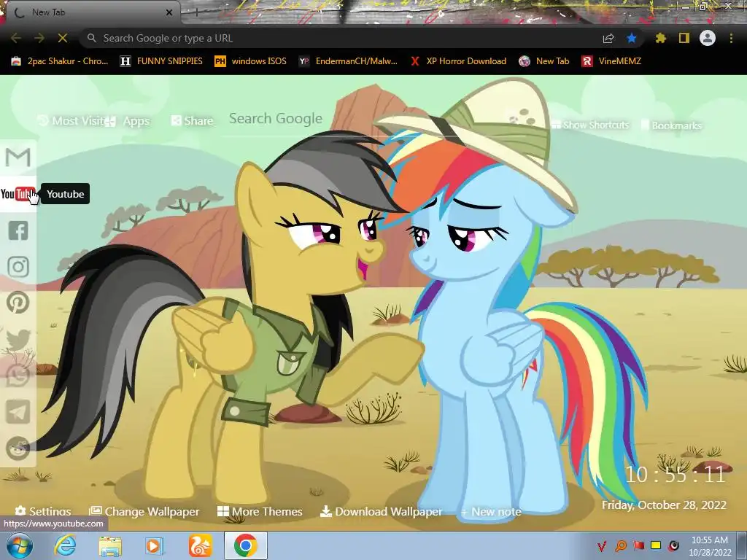
Task: Open More Themes
Action: pos(260,511)
